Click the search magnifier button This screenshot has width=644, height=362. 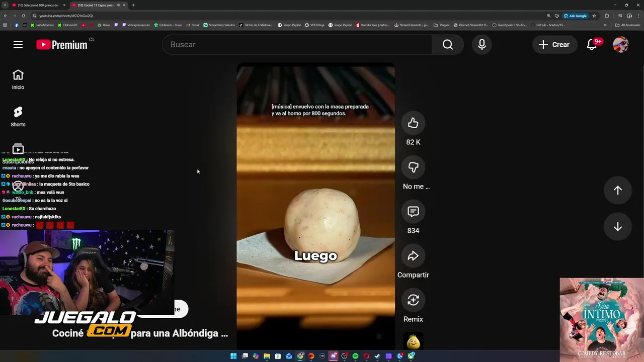[x=448, y=45]
